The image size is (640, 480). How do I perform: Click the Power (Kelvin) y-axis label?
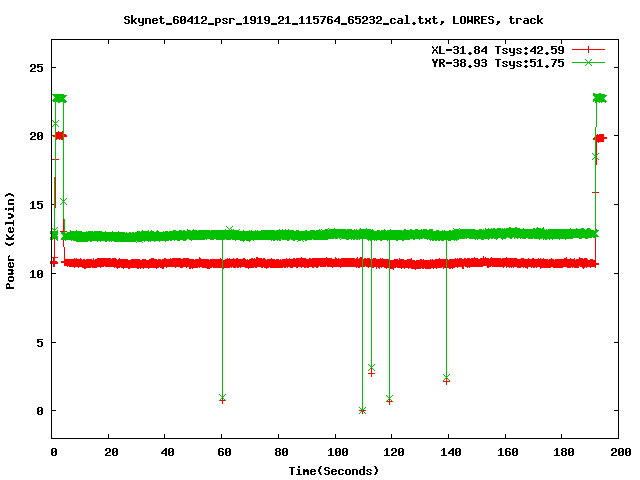[x=10, y=241]
